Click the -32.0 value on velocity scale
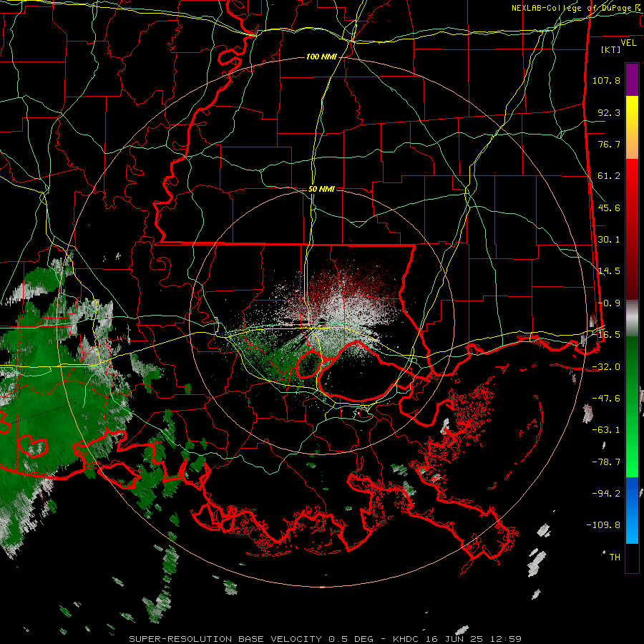Viewport: 644px width, 644px height. pos(606,367)
